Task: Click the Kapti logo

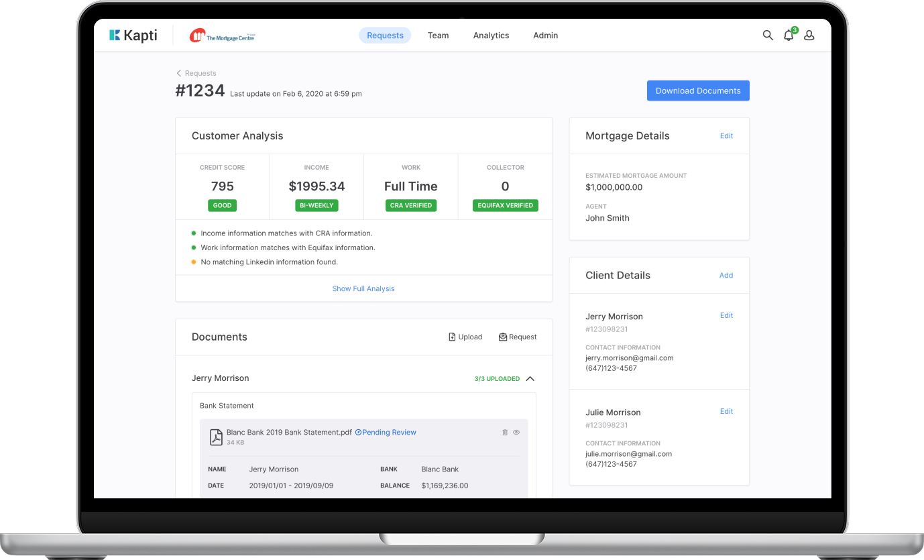Action: [133, 36]
